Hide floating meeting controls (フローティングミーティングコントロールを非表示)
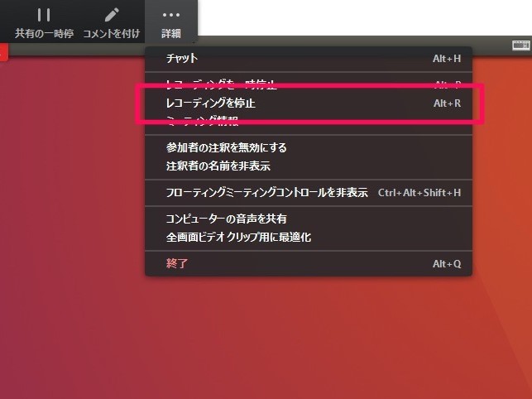This screenshot has width=532, height=399. [x=309, y=193]
